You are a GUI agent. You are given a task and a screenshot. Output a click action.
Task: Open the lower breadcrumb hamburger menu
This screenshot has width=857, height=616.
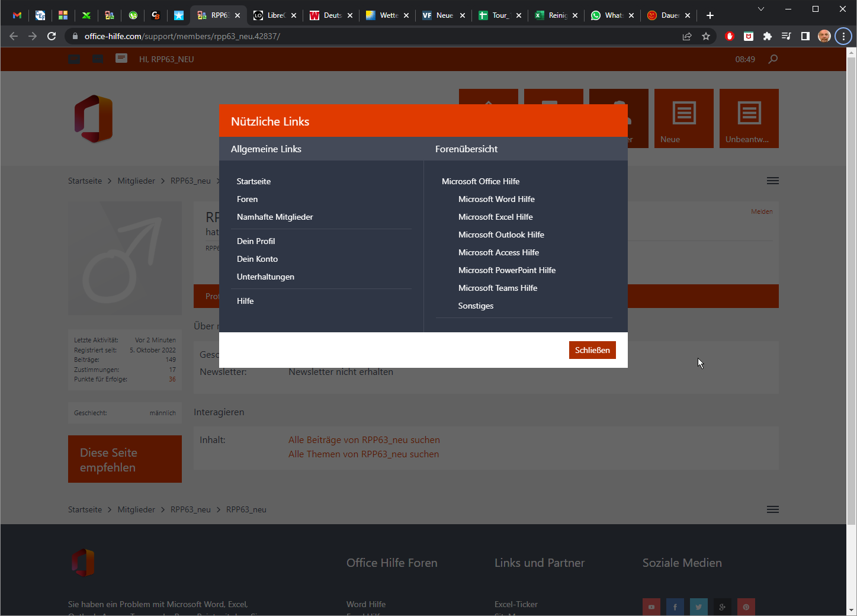coord(773,509)
